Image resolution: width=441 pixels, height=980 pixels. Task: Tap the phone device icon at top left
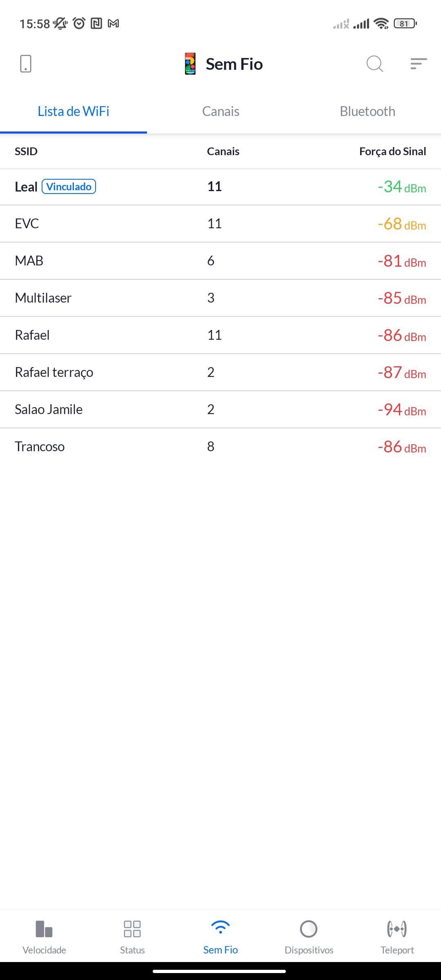point(25,64)
